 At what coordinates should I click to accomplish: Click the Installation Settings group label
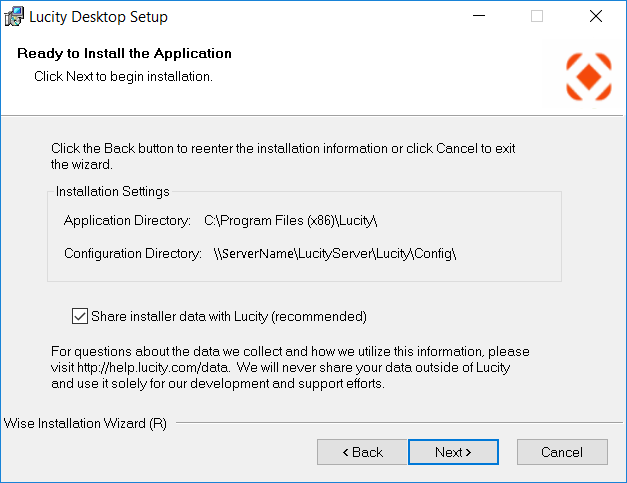(x=113, y=191)
